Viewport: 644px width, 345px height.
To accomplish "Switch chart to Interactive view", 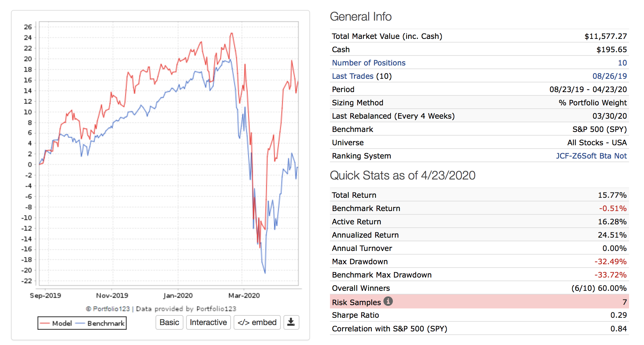I will (x=208, y=322).
